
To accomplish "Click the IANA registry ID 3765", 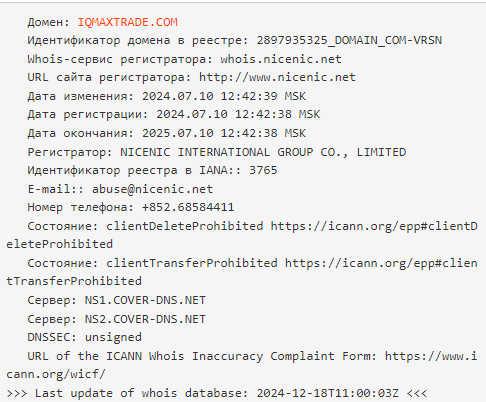I will pyautogui.click(x=263, y=170).
